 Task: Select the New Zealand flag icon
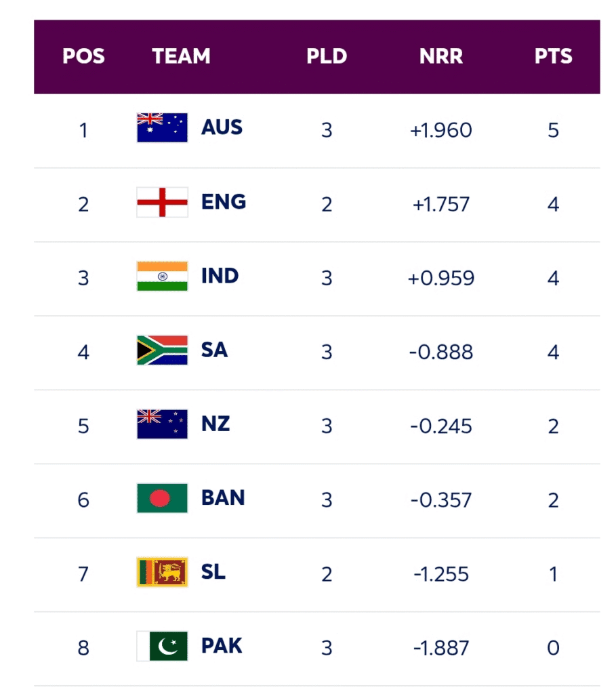click(x=162, y=425)
